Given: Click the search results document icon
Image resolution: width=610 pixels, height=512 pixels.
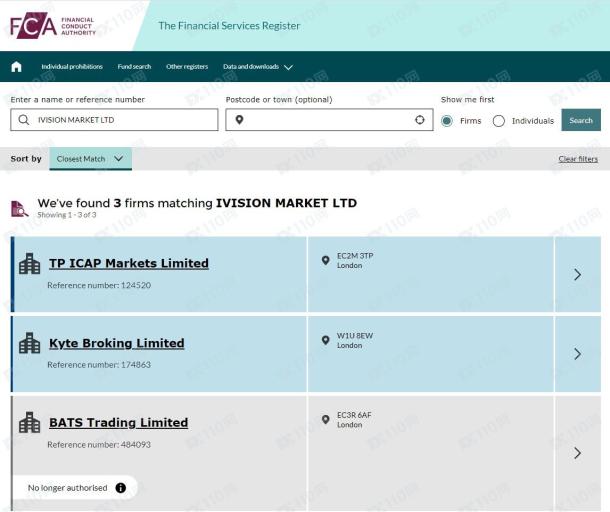Looking at the screenshot, I should (19, 209).
